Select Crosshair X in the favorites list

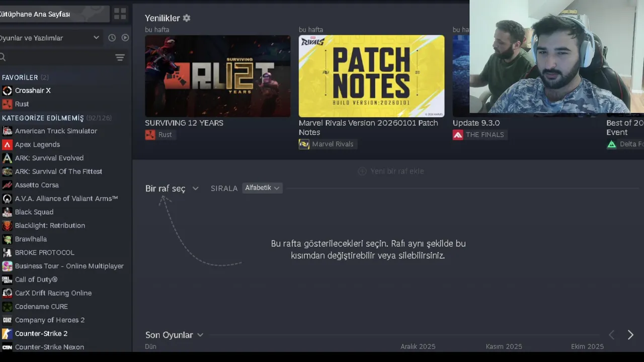click(x=33, y=90)
